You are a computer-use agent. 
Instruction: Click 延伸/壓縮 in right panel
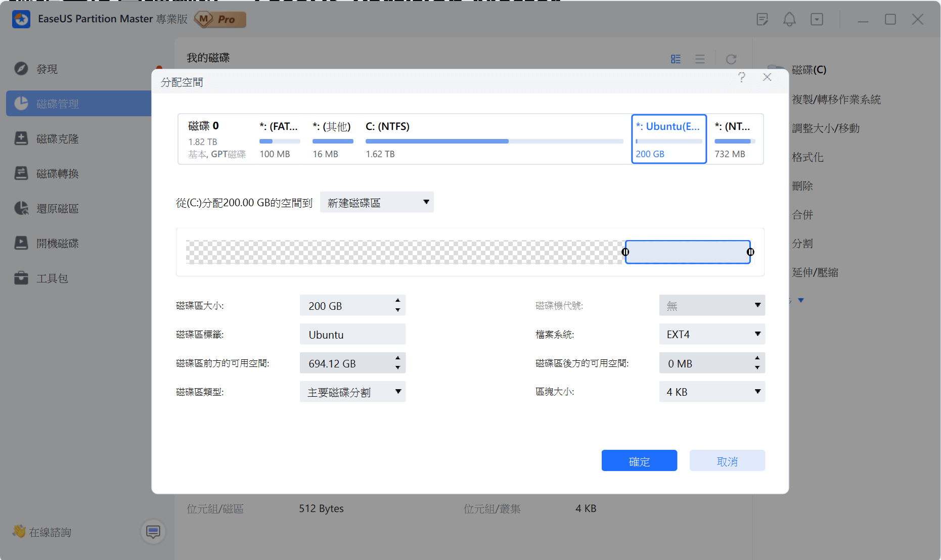(x=815, y=272)
